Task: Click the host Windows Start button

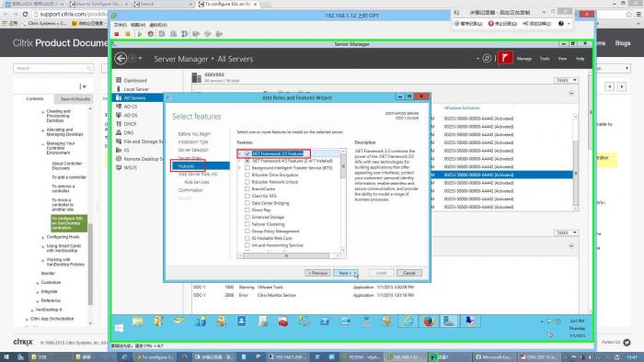Action: pos(6,357)
